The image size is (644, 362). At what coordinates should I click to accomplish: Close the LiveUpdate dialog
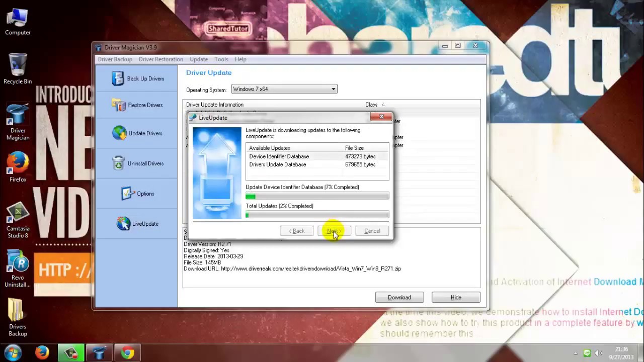pos(381,117)
